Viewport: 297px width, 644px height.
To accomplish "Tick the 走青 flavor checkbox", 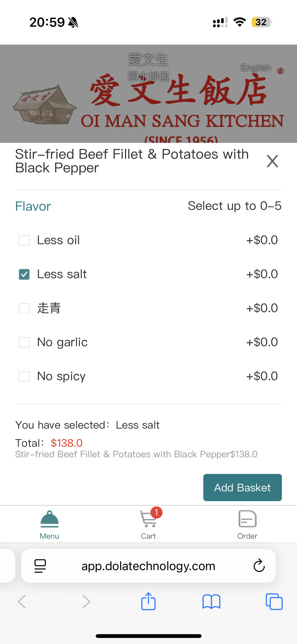I will pyautogui.click(x=24, y=308).
